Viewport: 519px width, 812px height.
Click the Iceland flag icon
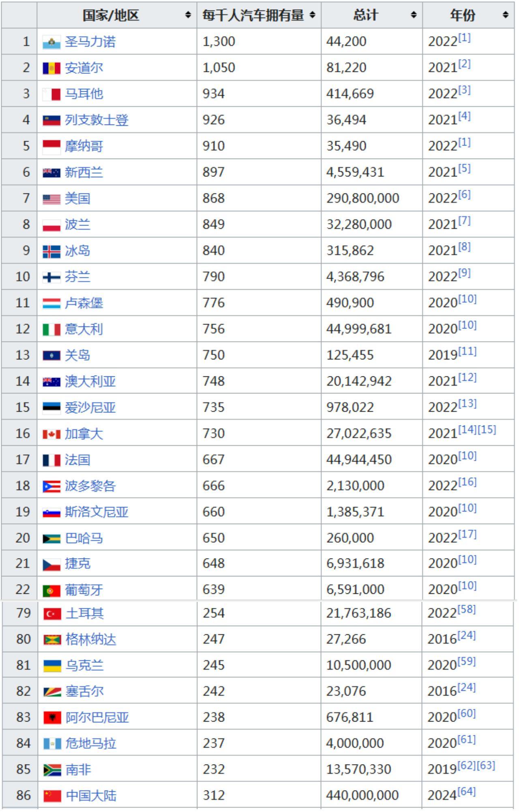pos(51,251)
